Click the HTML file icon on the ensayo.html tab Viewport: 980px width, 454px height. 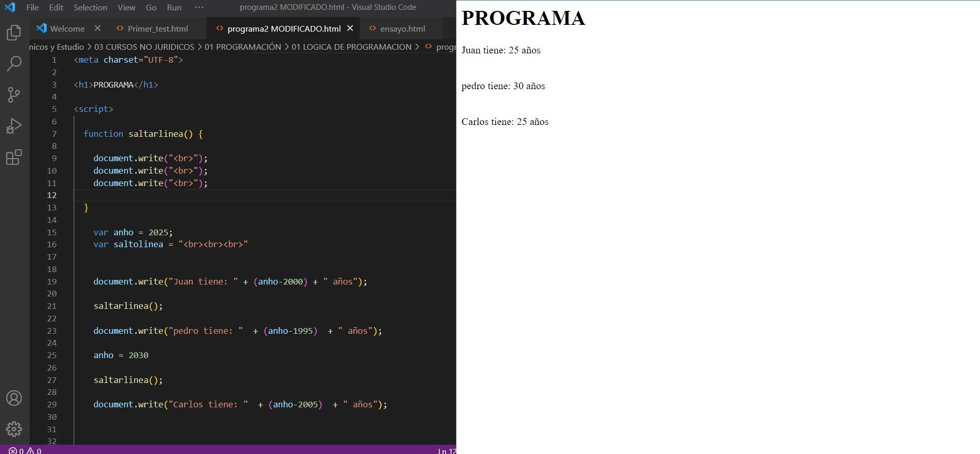[372, 29]
